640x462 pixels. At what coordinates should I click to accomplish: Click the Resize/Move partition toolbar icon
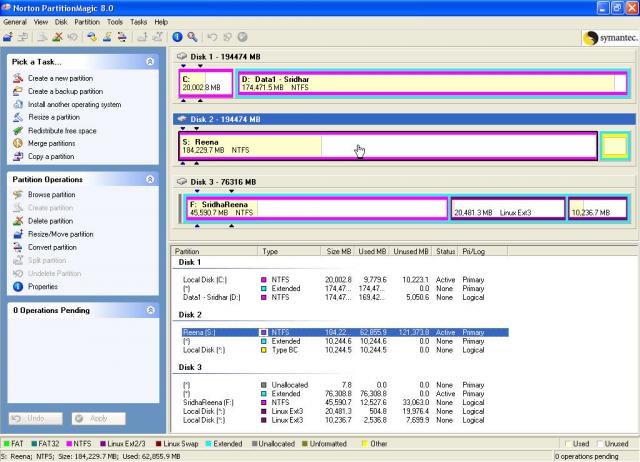pos(8,37)
